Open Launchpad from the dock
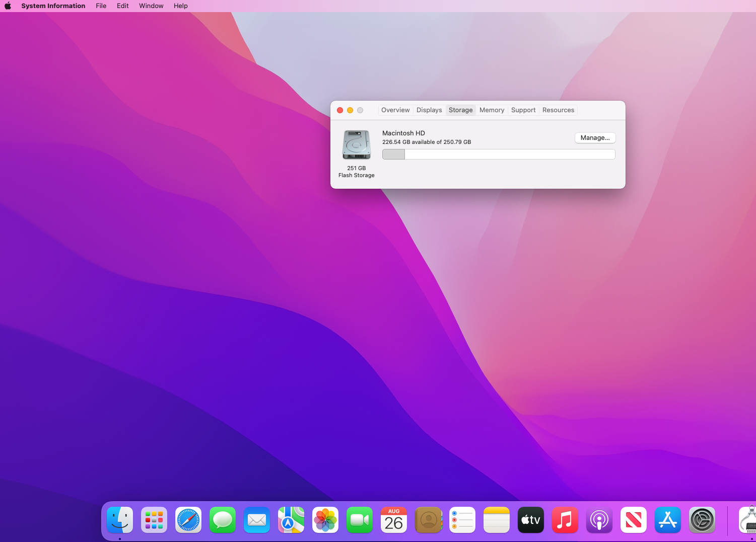The image size is (756, 542). (154, 520)
